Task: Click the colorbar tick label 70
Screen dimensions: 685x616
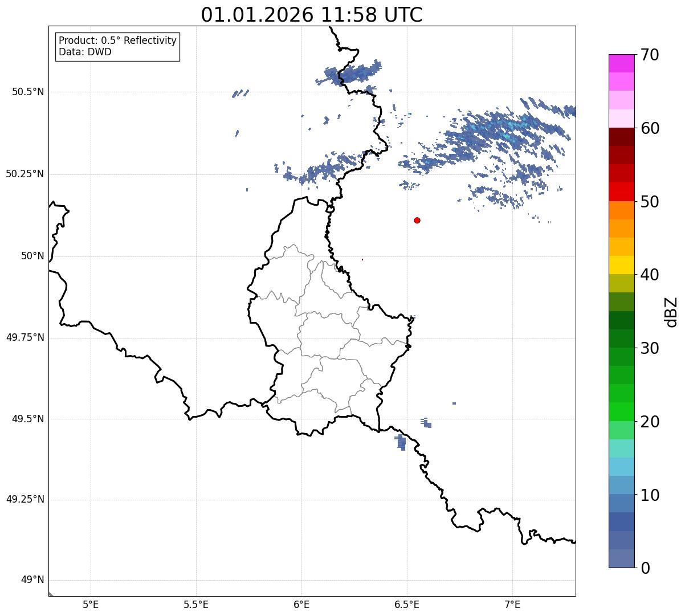Action: (x=650, y=55)
